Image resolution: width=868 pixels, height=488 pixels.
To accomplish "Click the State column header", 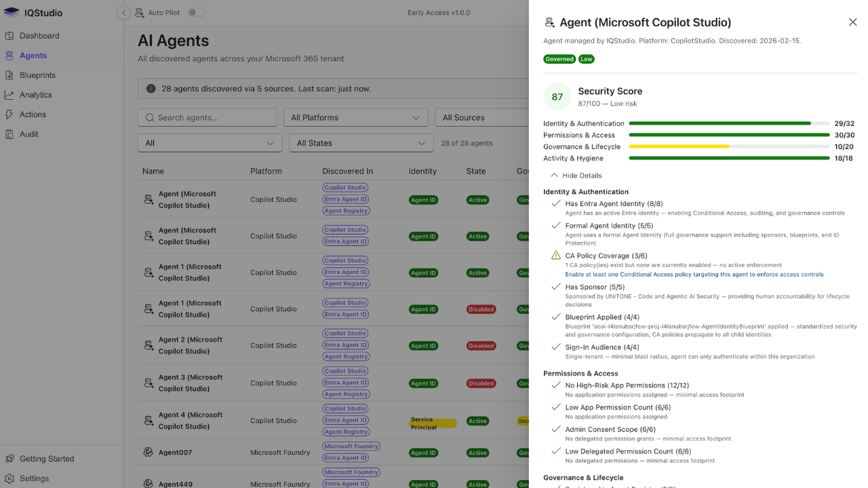I will (476, 171).
